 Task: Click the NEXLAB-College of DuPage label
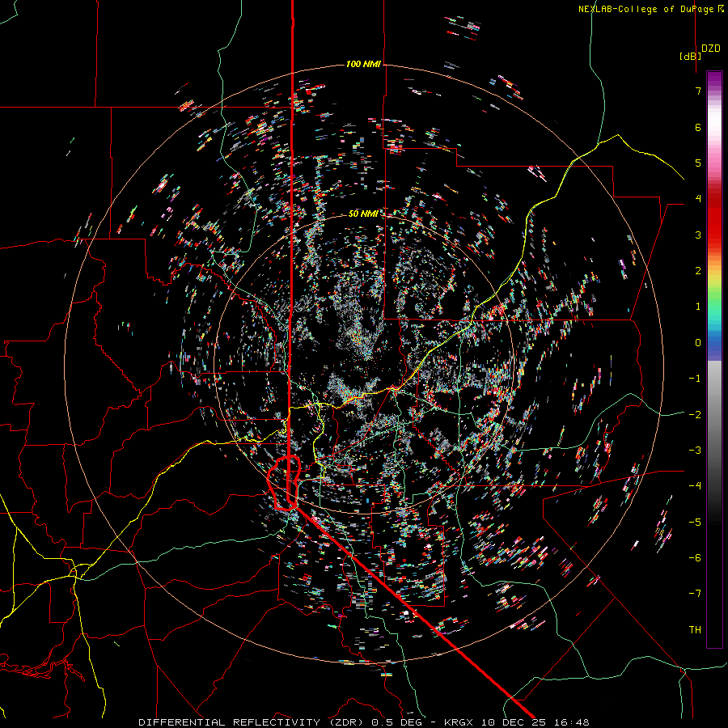pyautogui.click(x=651, y=9)
